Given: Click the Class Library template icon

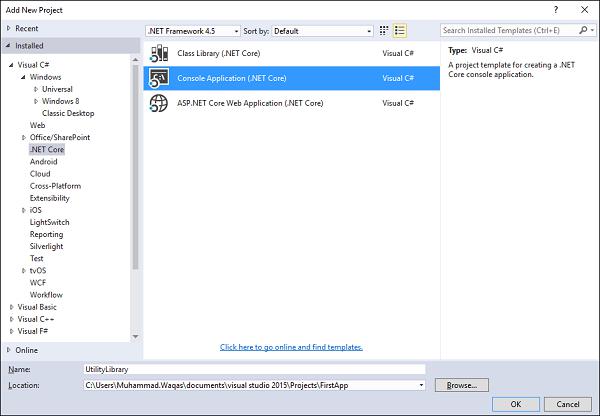Looking at the screenshot, I should 159,53.
